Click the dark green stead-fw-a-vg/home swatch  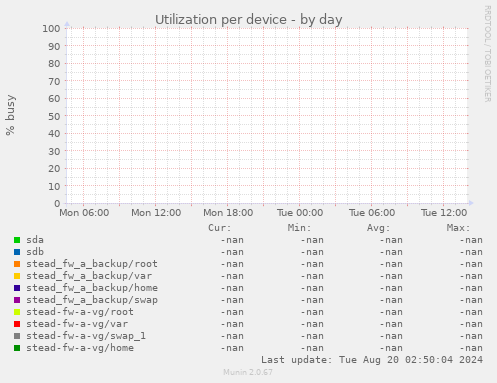coord(17,348)
